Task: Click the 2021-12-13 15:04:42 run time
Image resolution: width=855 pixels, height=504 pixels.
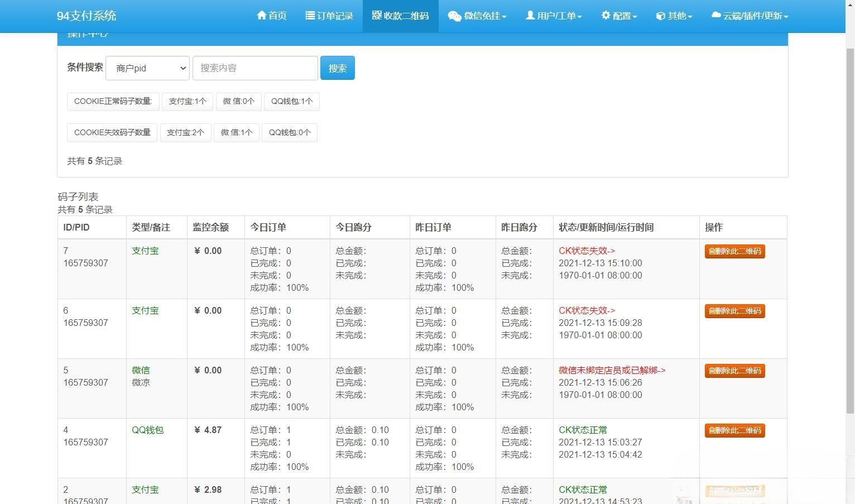Action: pos(601,455)
